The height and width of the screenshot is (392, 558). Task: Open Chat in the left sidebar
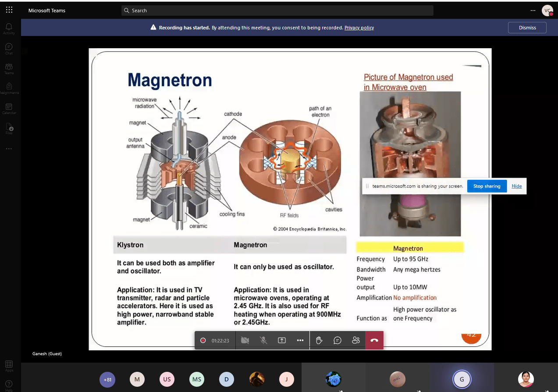pyautogui.click(x=9, y=49)
